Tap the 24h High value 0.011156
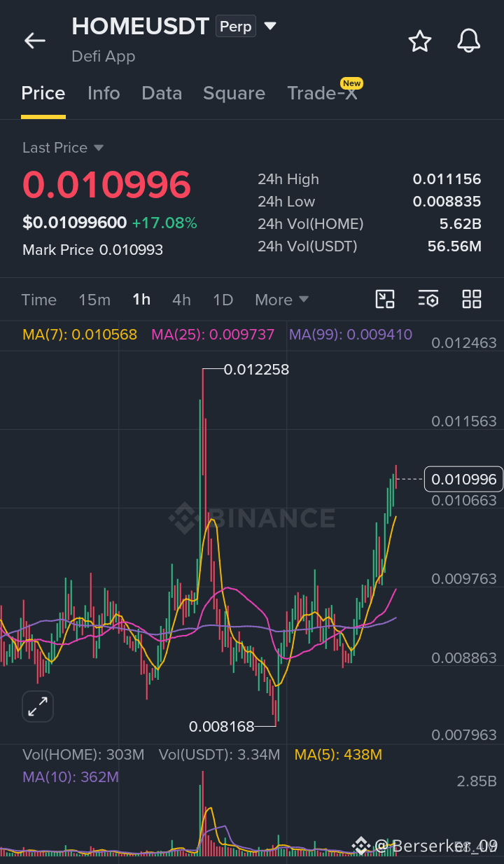Image resolution: width=504 pixels, height=864 pixels. coord(447,179)
